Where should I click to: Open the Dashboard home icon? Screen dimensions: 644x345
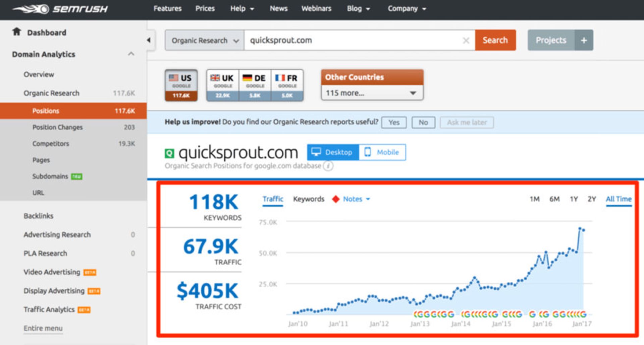(x=17, y=32)
